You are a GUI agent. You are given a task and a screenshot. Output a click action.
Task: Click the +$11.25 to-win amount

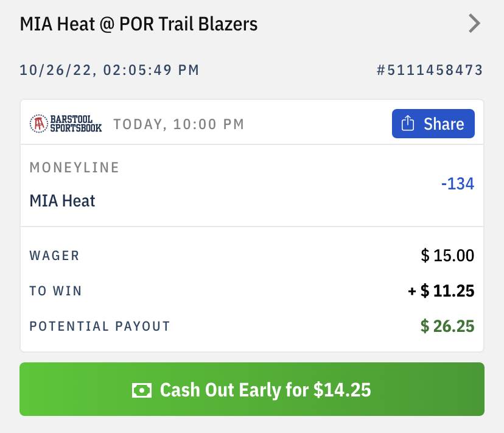(x=441, y=291)
